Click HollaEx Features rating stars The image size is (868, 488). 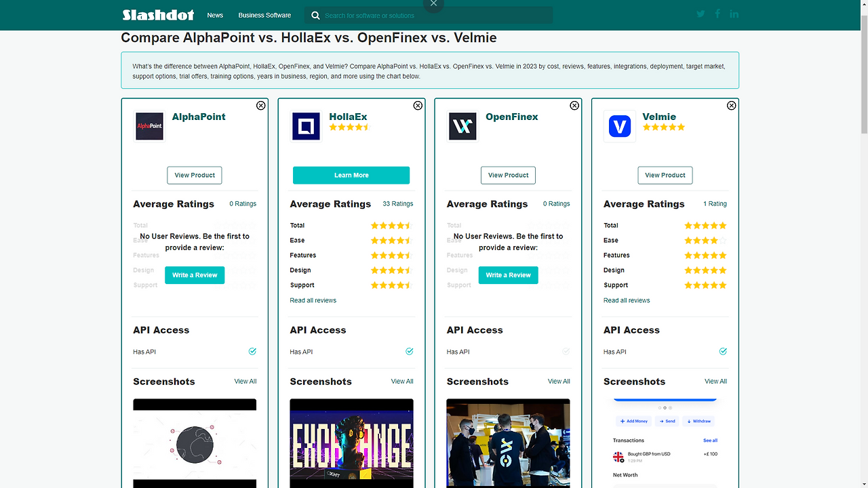click(391, 256)
